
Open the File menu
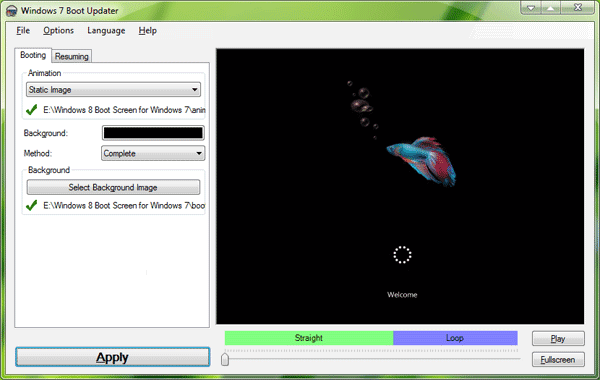click(23, 31)
